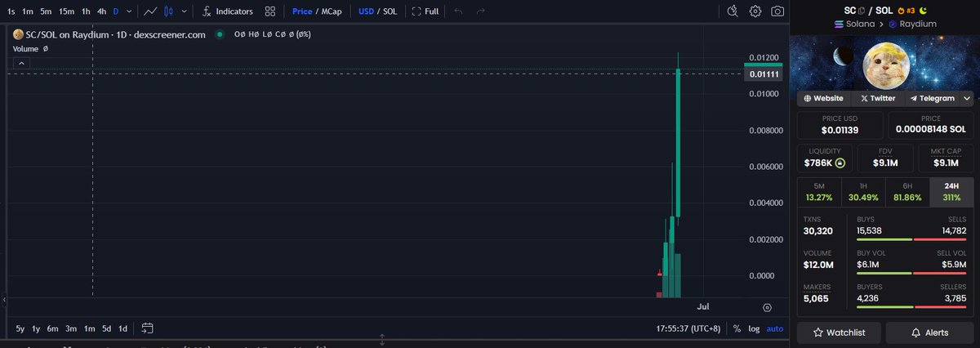Screen dimensions: 980x348
Task: Select the 5M stats tab
Action: click(x=818, y=192)
